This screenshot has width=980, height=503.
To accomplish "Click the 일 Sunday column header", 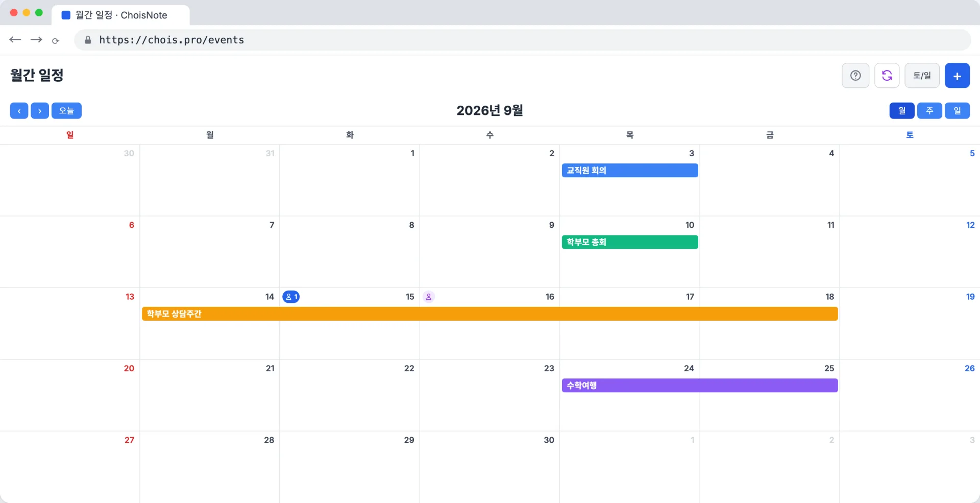I will [x=70, y=135].
